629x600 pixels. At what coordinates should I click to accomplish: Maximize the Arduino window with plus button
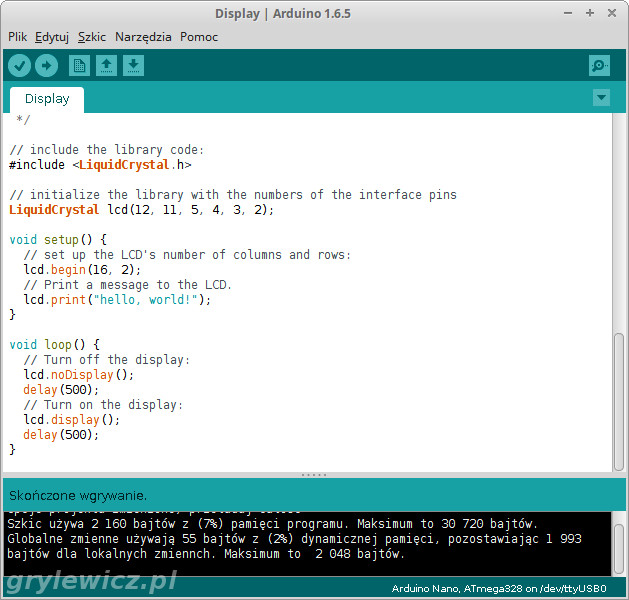pyautogui.click(x=590, y=13)
